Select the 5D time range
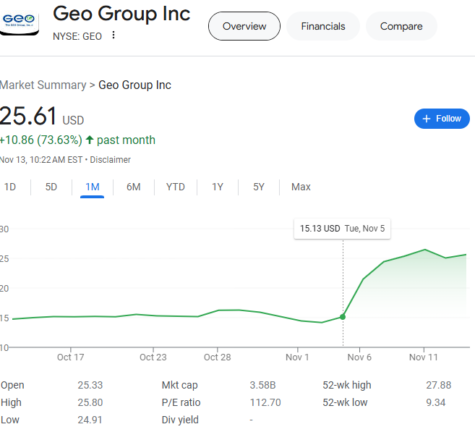The image size is (475, 432). click(x=51, y=187)
